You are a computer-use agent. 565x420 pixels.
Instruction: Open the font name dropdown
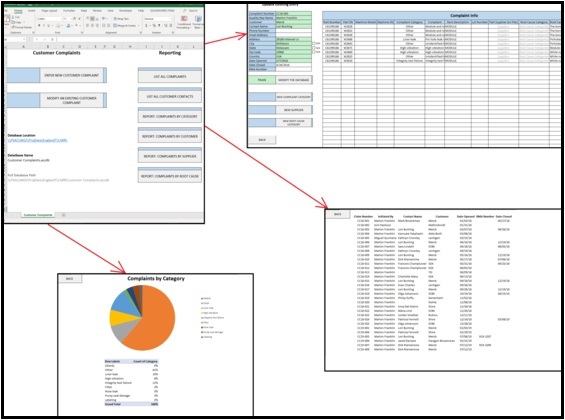(x=62, y=18)
